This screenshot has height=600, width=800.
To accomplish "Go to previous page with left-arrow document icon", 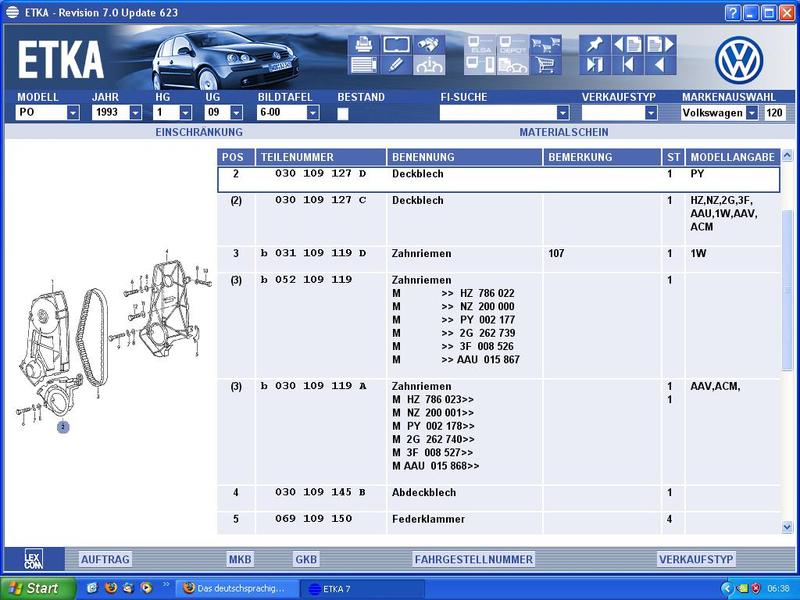I will pyautogui.click(x=628, y=44).
